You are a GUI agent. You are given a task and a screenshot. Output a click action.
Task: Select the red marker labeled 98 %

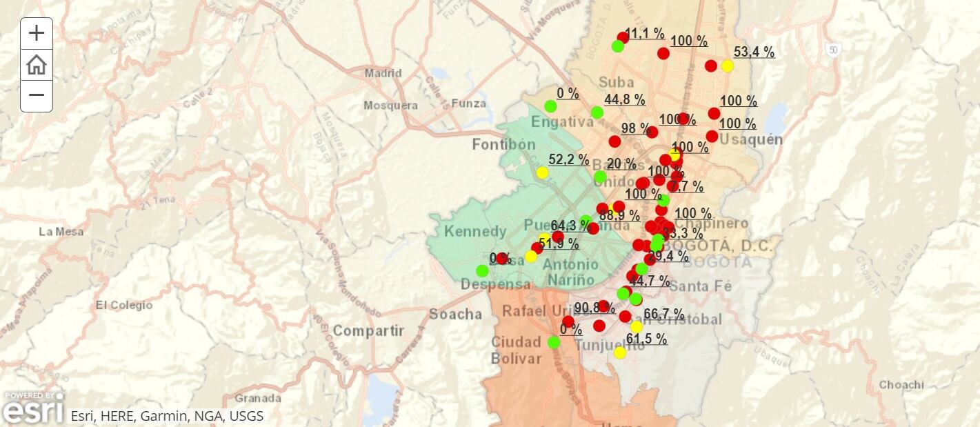(x=616, y=143)
